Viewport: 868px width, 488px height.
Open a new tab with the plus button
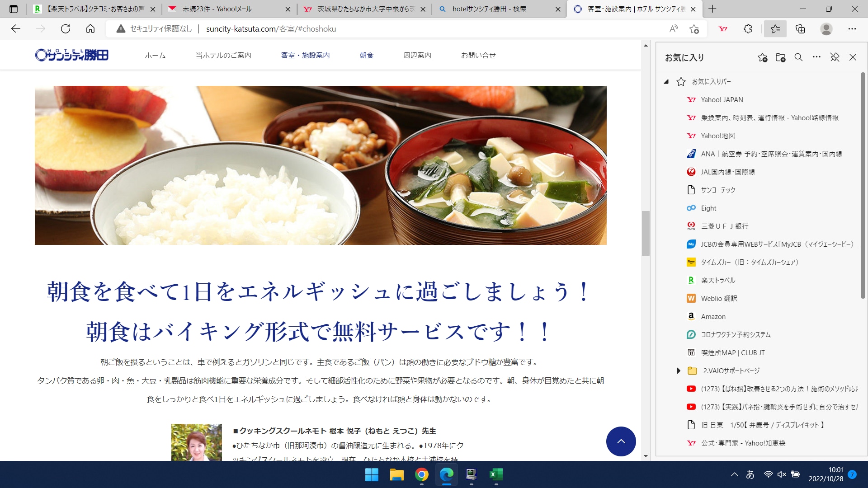(x=712, y=9)
